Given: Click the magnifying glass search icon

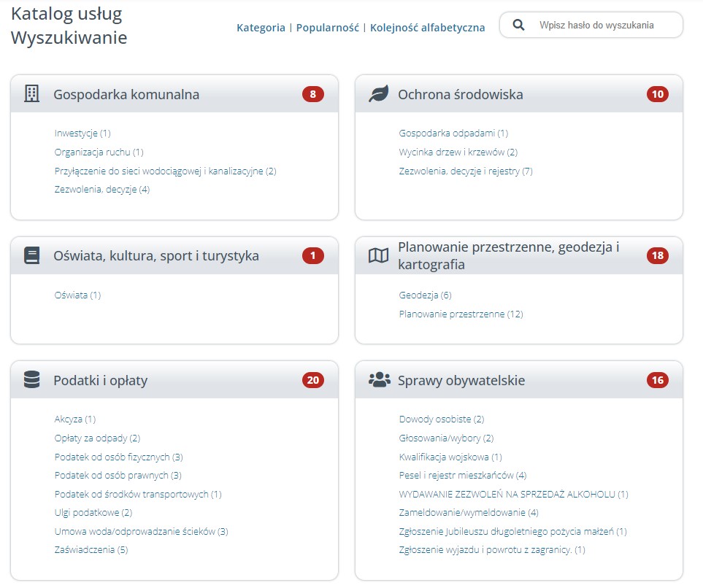Looking at the screenshot, I should coord(518,25).
